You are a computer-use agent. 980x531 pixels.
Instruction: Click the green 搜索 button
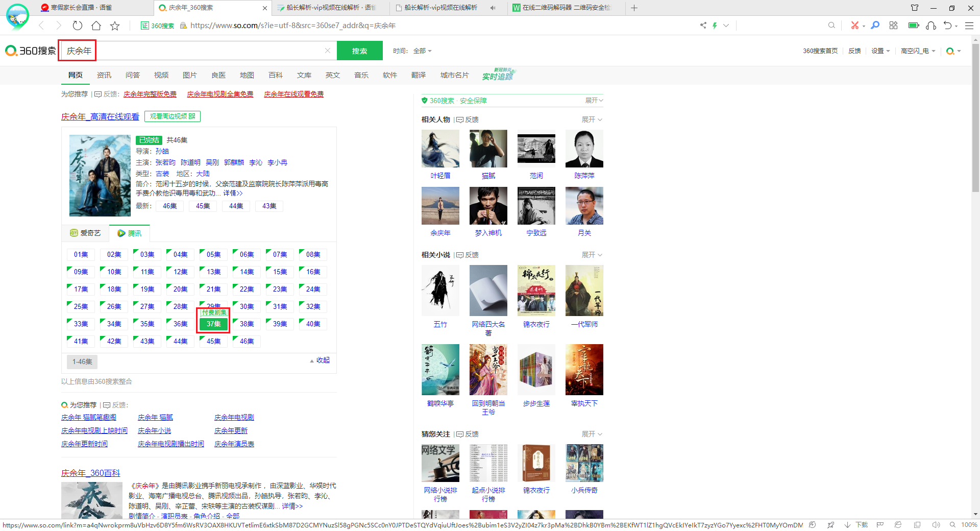tap(359, 51)
